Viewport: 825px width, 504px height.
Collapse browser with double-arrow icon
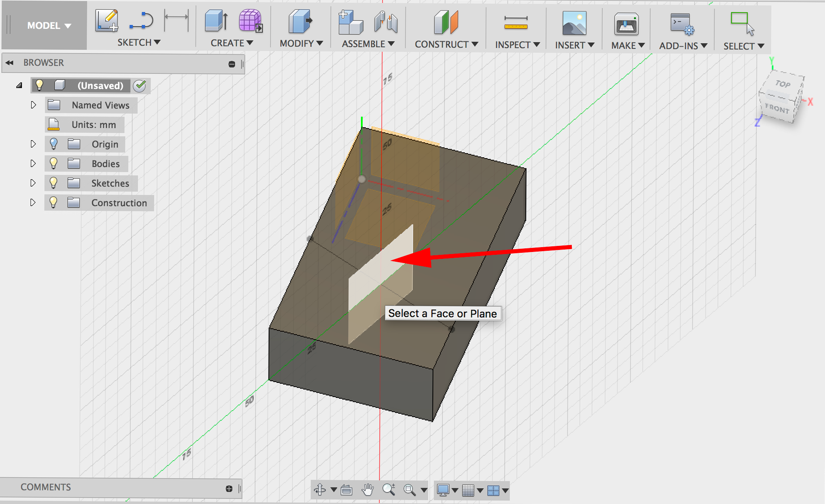(x=9, y=63)
